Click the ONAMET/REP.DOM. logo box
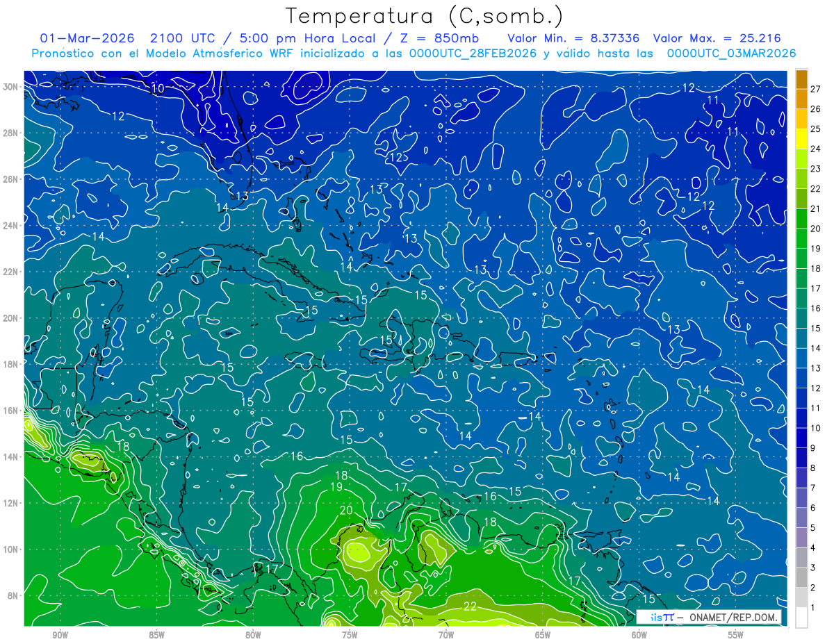Image resolution: width=834 pixels, height=644 pixels. tap(709, 618)
